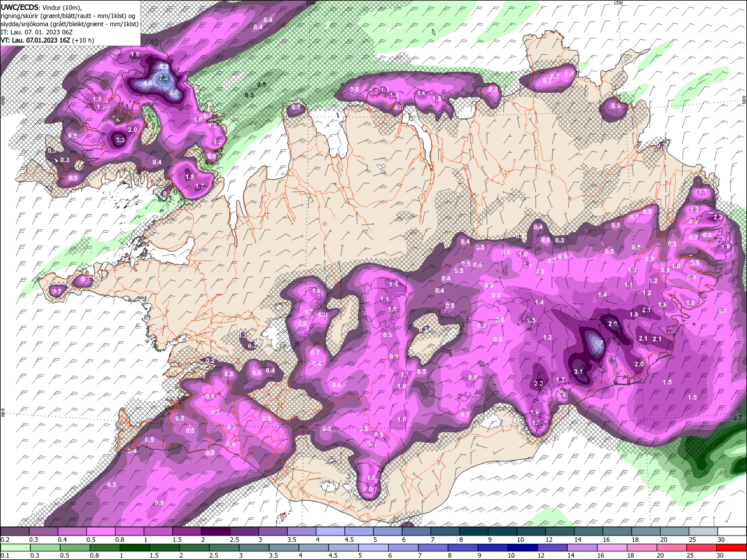Click the '15W' longitude label
The image size is (747, 560).
(618, 3)
